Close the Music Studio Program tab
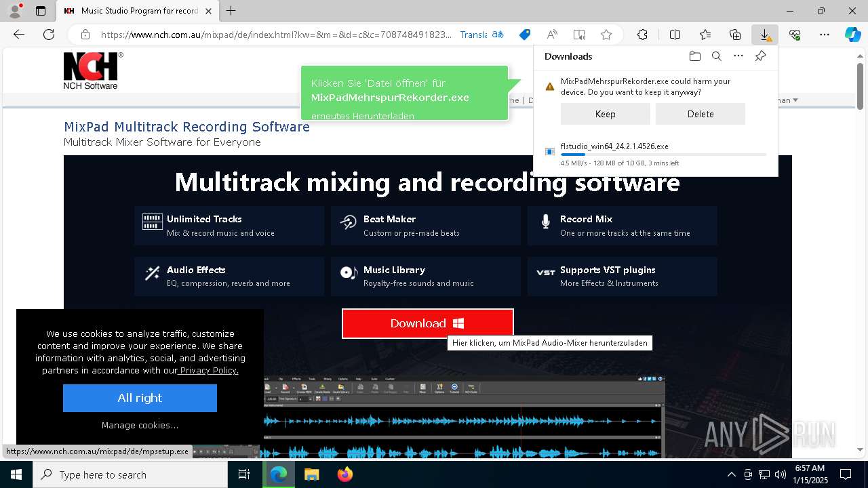The height and width of the screenshot is (488, 868). (x=208, y=11)
